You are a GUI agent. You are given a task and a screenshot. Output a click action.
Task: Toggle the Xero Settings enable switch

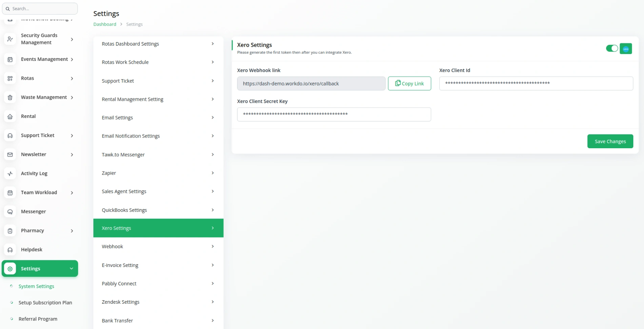pos(612,48)
